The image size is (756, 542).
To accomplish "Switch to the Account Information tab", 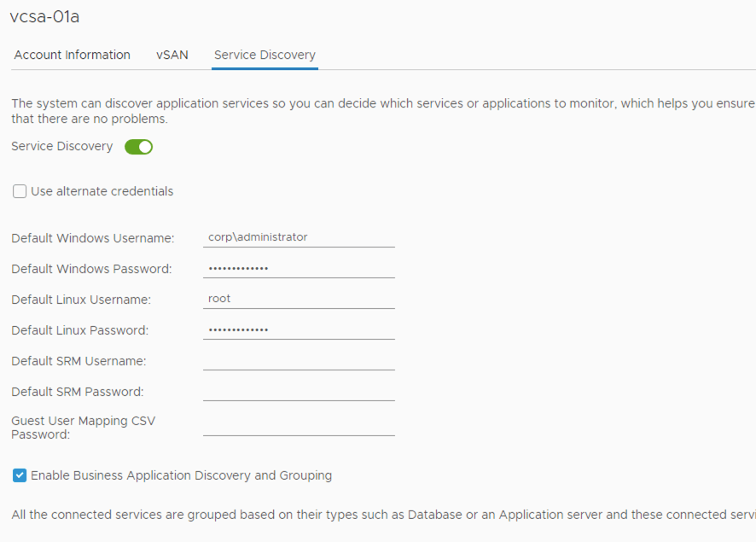I will [73, 55].
